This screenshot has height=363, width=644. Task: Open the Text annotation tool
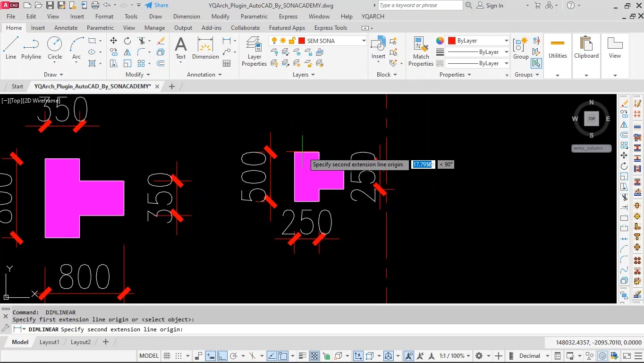point(181,48)
